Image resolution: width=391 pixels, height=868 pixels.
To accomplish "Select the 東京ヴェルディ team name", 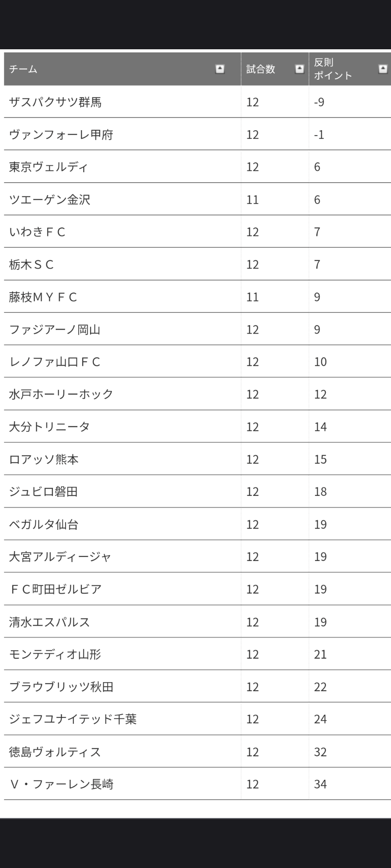I will coord(48,167).
